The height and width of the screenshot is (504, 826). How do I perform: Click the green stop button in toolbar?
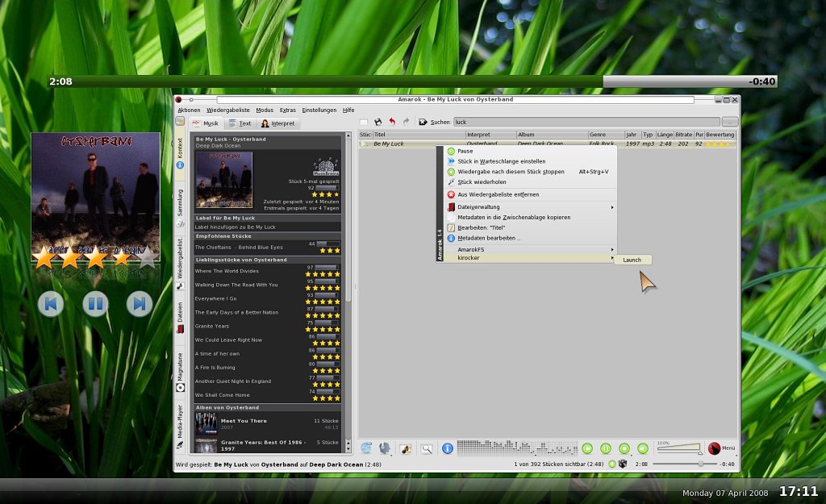624,448
